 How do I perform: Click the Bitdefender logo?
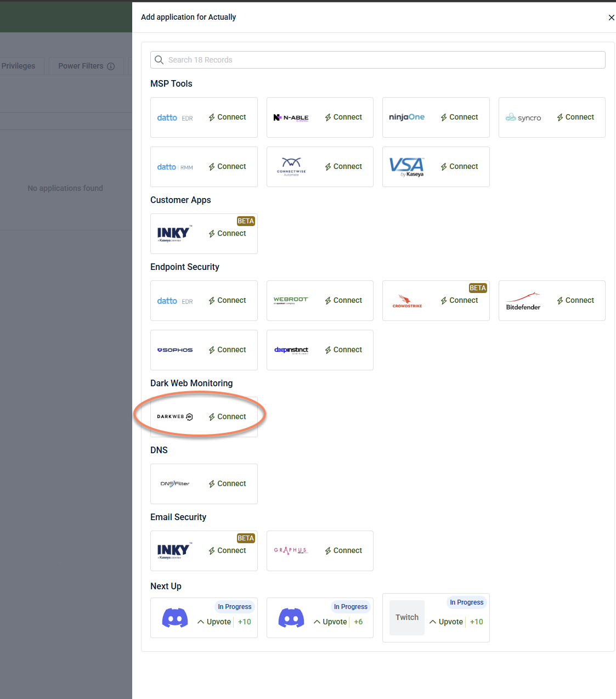pyautogui.click(x=523, y=301)
